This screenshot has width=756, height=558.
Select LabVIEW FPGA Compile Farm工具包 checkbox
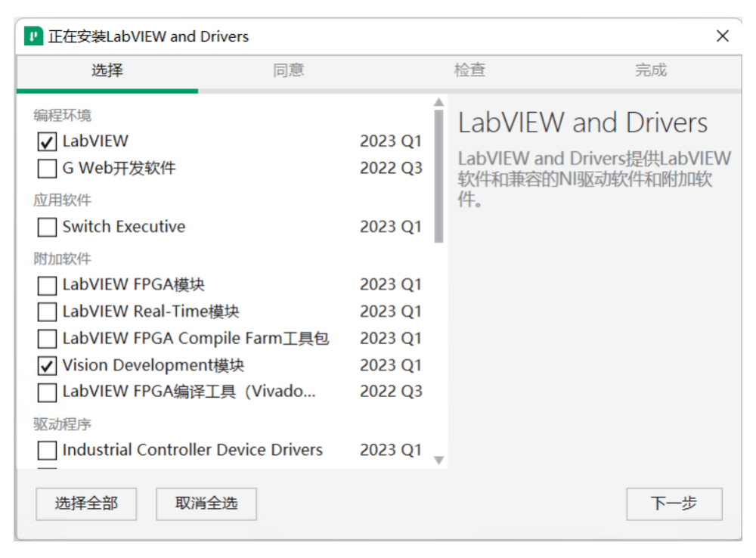pyautogui.click(x=47, y=339)
